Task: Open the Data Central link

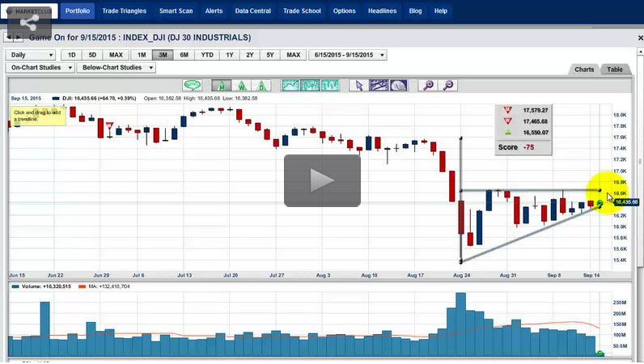Action: [x=253, y=11]
